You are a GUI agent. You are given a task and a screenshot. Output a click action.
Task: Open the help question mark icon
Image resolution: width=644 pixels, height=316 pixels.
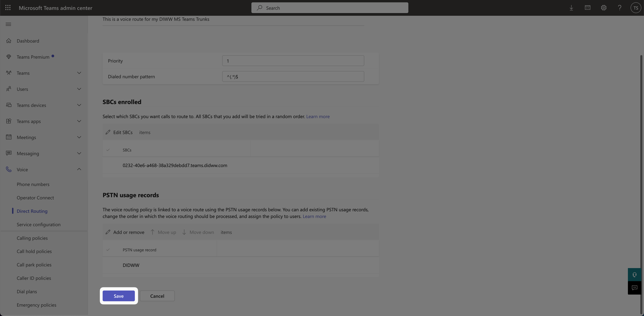[x=620, y=8]
